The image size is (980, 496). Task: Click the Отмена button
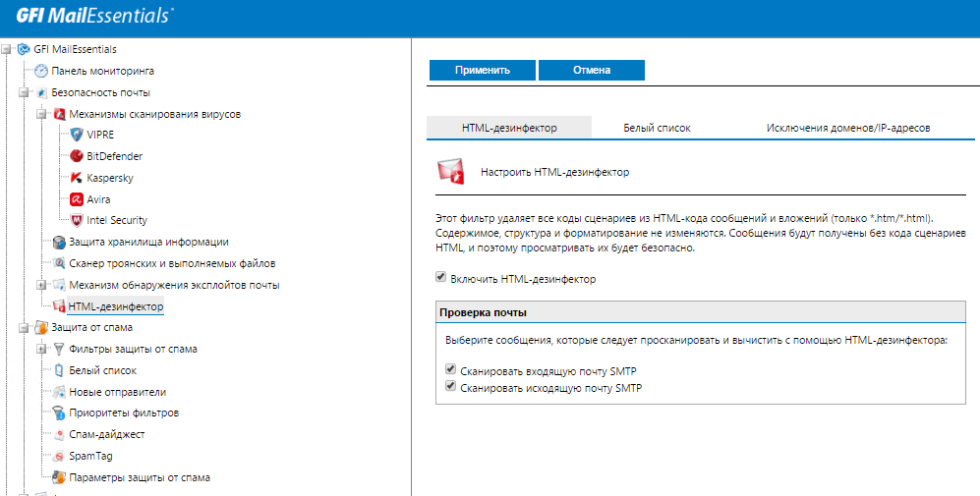coord(592,70)
